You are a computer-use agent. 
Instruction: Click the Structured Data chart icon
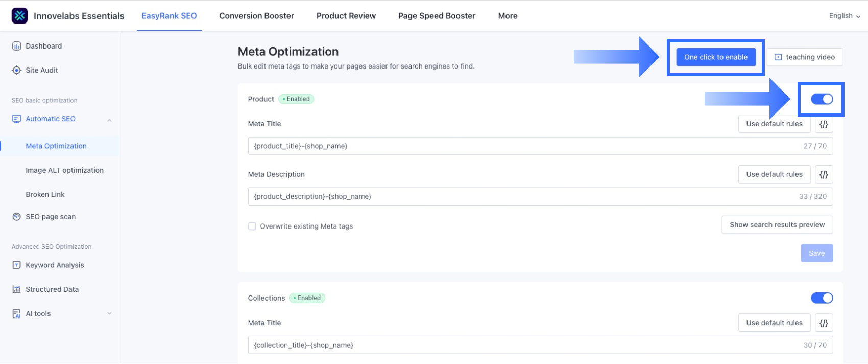16,289
